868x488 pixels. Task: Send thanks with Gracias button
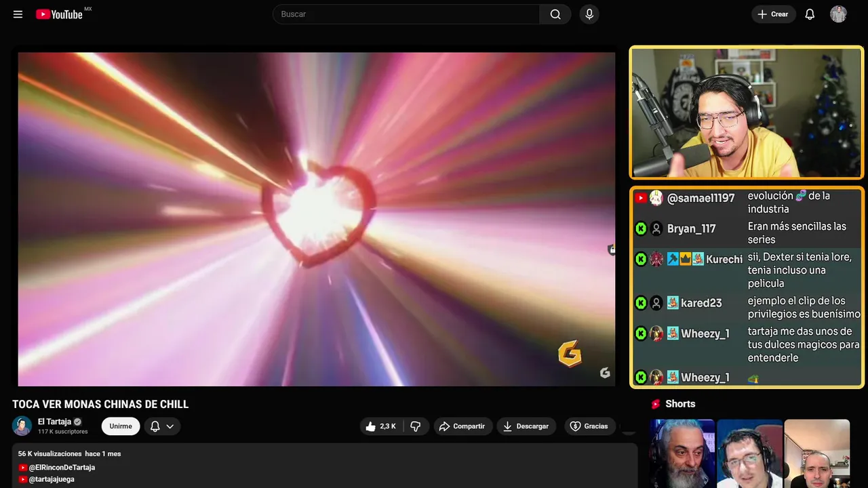coord(589,426)
